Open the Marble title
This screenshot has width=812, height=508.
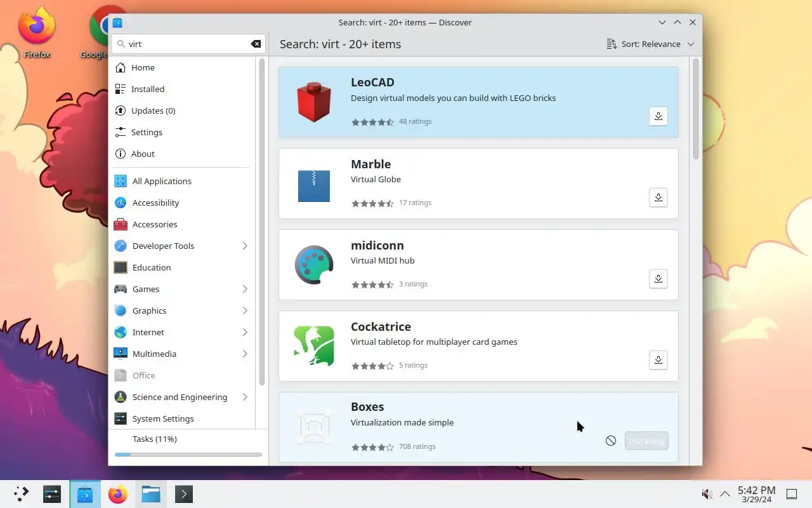coord(370,164)
